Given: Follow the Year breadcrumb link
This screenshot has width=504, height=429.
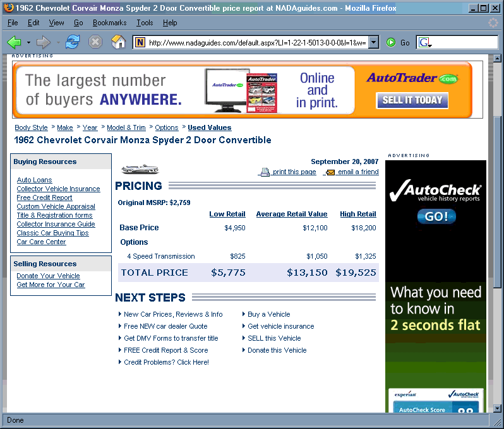Looking at the screenshot, I should pyautogui.click(x=90, y=127).
